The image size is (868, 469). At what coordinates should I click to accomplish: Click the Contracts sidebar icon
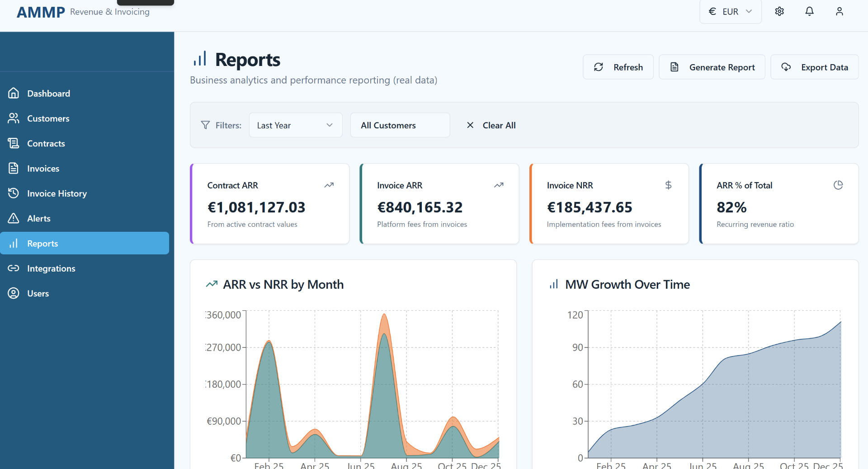14,143
